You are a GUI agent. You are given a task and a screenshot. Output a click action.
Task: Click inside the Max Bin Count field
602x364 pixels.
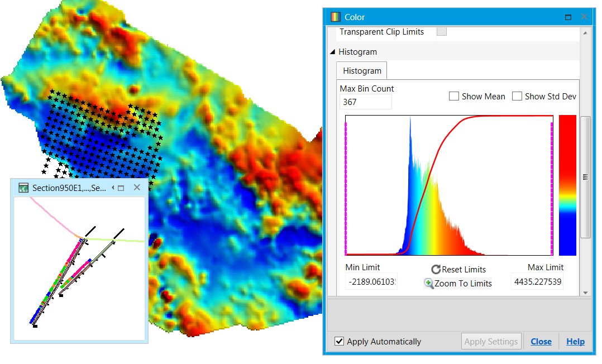[365, 102]
